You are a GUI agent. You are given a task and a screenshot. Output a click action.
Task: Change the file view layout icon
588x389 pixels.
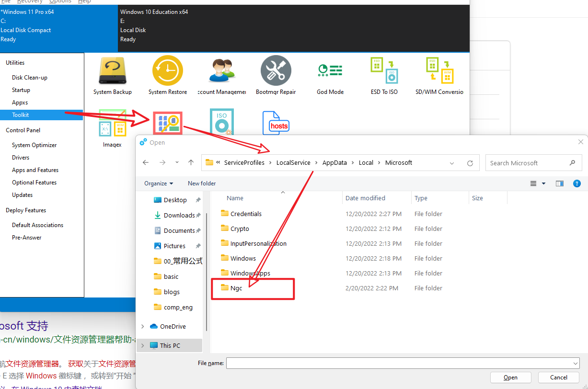(534, 183)
